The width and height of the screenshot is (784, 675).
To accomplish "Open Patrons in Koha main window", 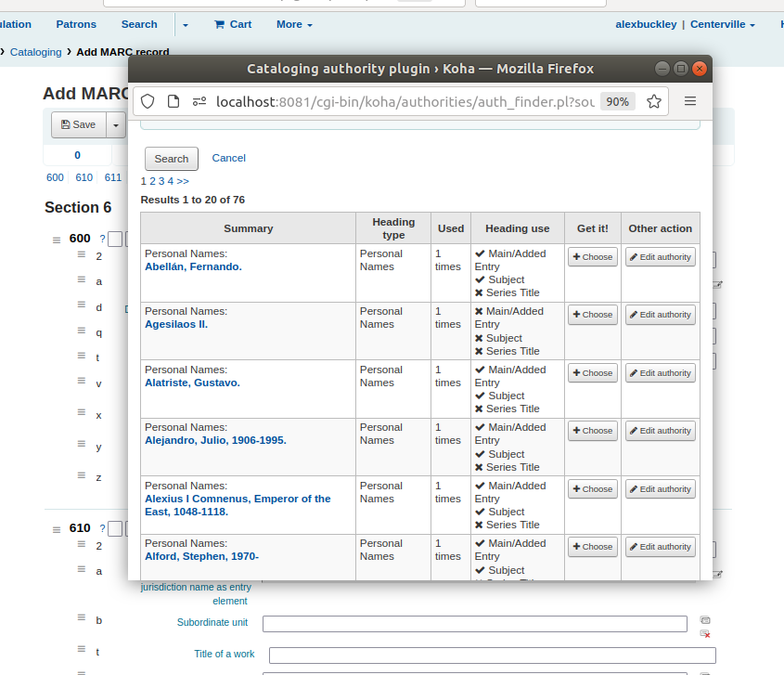I will coord(76,24).
